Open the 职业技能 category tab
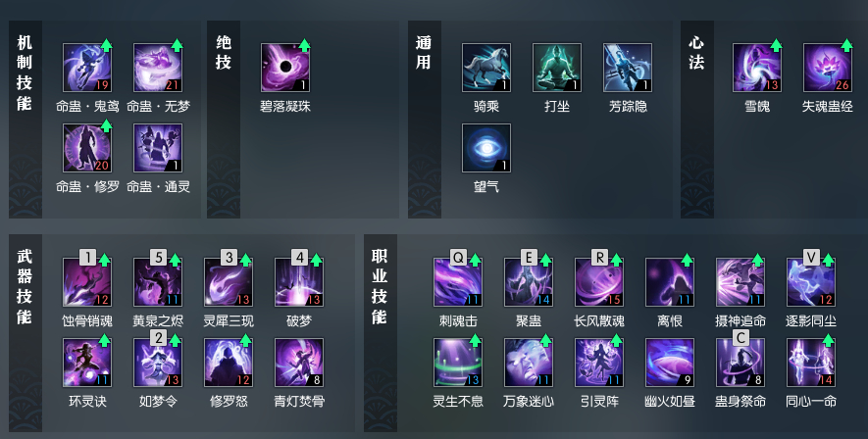The image size is (868, 439). 380,286
